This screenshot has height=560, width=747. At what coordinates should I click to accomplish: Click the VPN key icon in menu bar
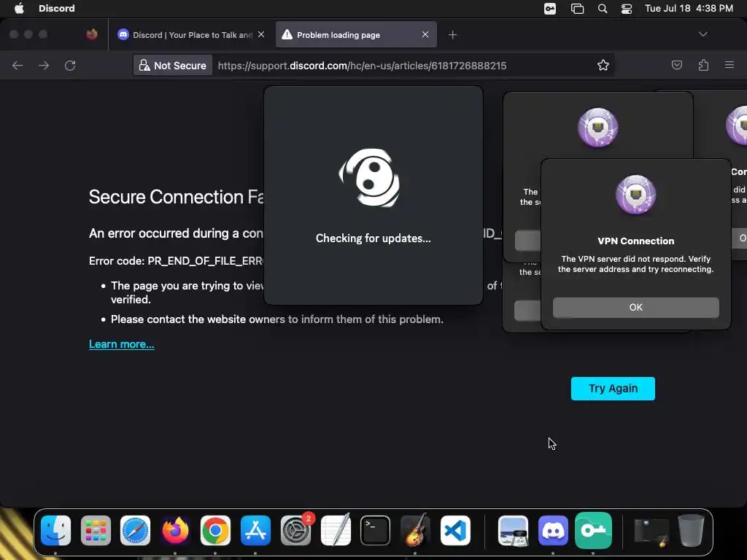coord(550,9)
